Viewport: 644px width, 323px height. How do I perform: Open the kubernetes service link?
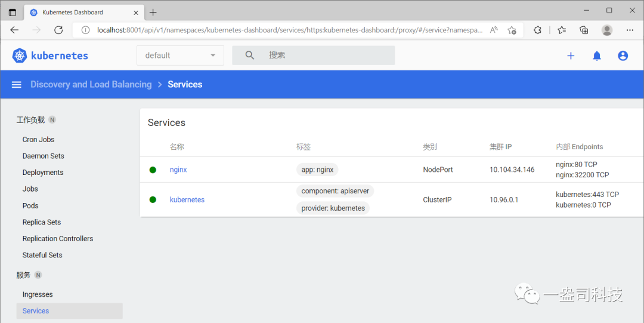pyautogui.click(x=187, y=199)
